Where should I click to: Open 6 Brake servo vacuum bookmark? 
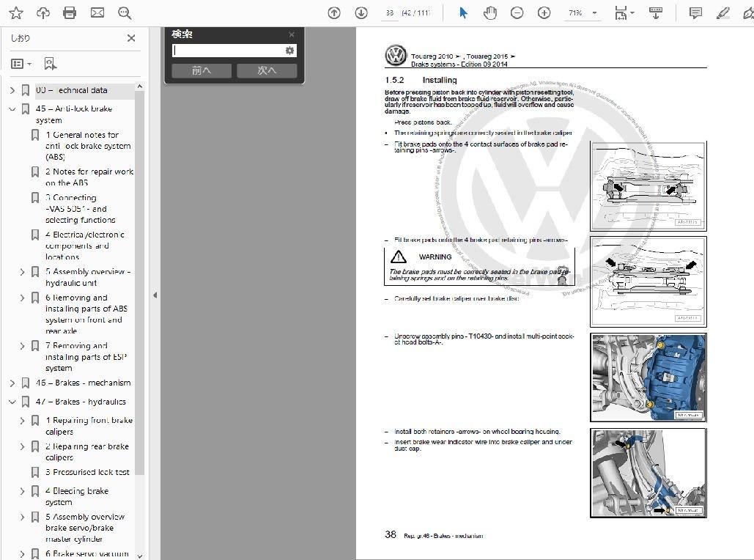(86, 553)
